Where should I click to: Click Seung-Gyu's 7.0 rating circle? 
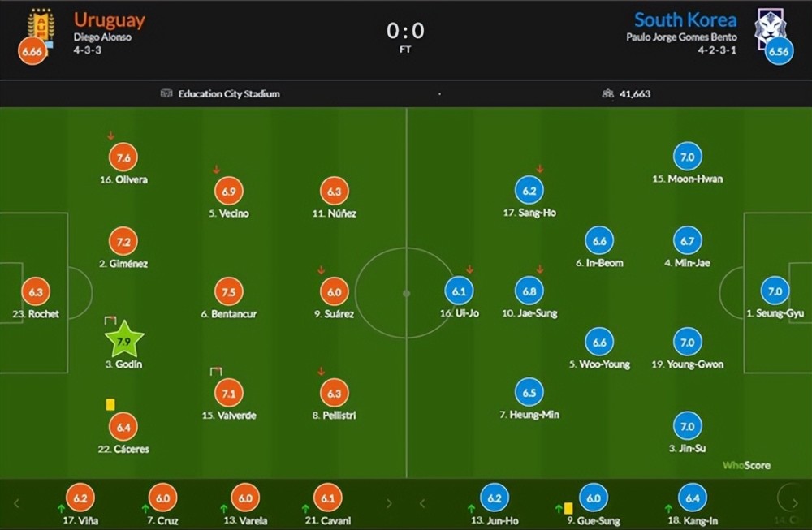[x=775, y=291]
